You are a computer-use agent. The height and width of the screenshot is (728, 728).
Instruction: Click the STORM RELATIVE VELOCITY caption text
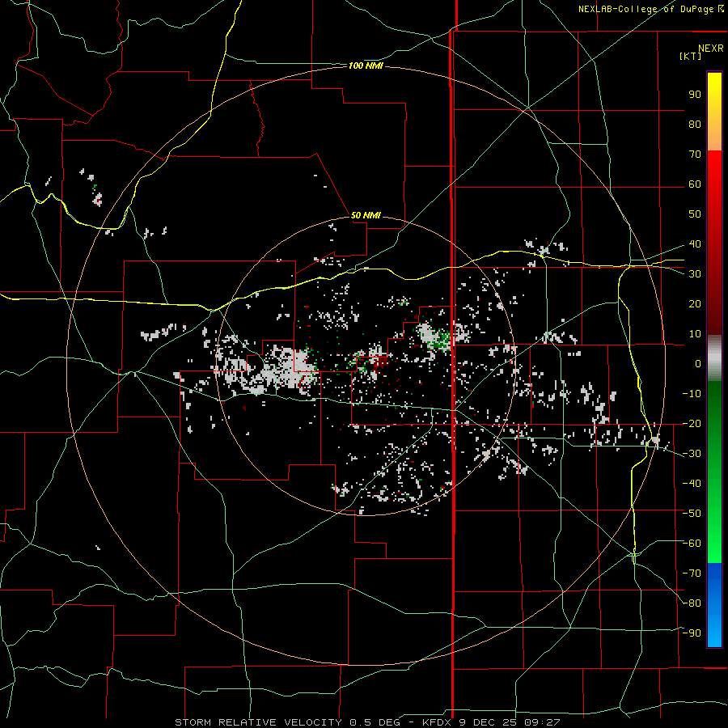point(258,722)
